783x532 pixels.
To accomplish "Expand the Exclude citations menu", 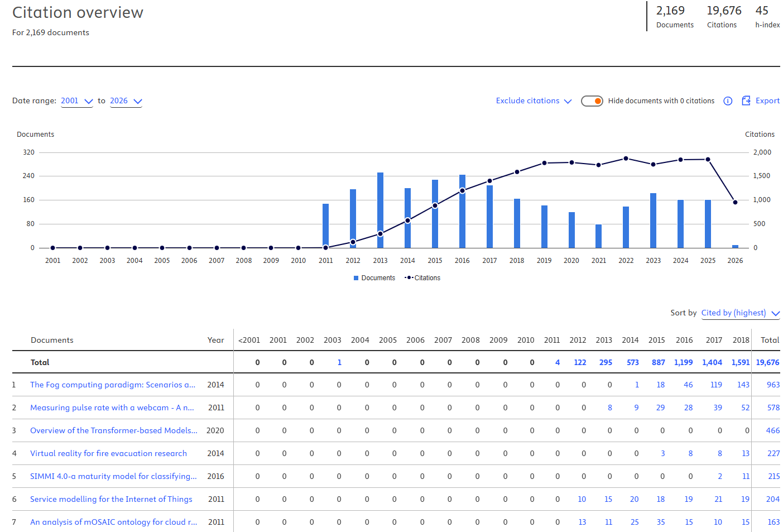I will (x=534, y=101).
